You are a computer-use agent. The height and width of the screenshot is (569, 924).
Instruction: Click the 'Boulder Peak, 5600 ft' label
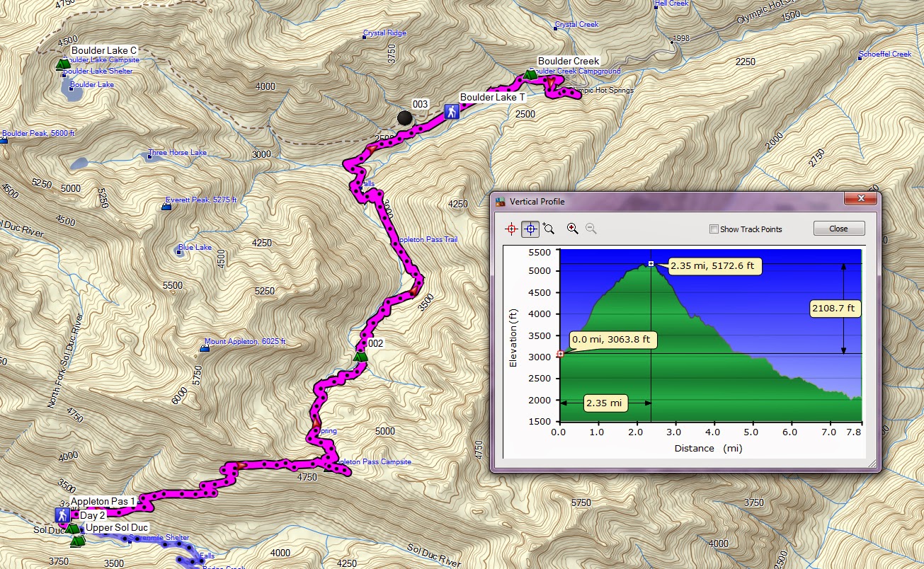[x=38, y=133]
